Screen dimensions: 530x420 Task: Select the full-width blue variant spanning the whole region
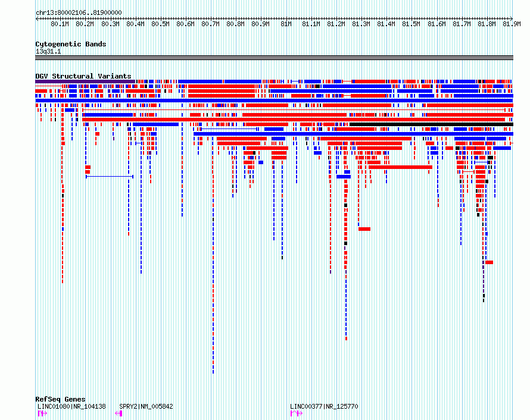pos(274,101)
